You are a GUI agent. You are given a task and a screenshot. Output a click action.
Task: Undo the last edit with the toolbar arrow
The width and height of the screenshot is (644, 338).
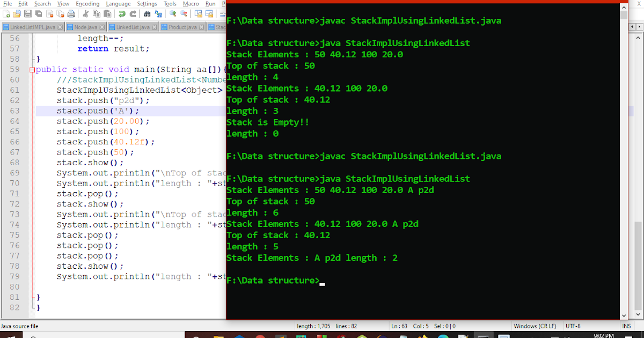coord(122,14)
